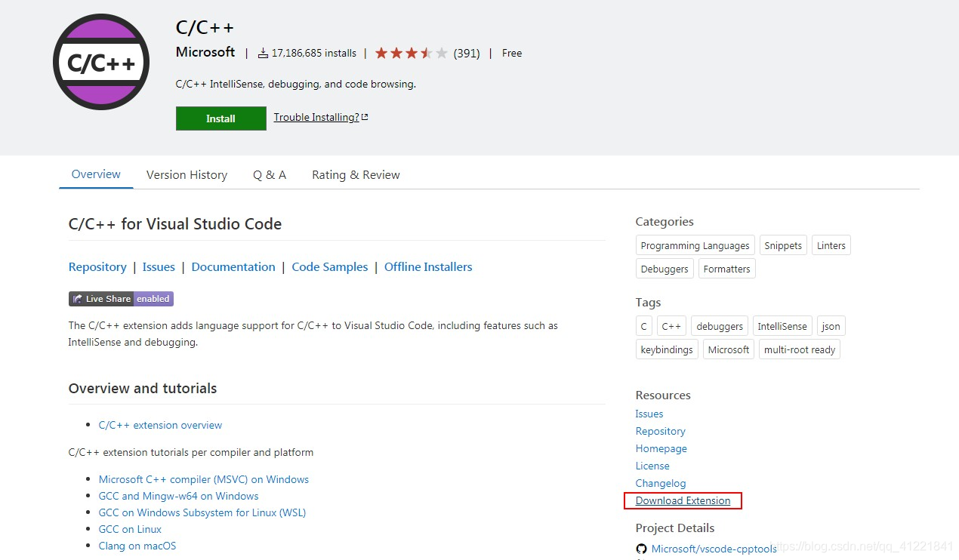Click the 'Overview and tutorials' heading

143,388
